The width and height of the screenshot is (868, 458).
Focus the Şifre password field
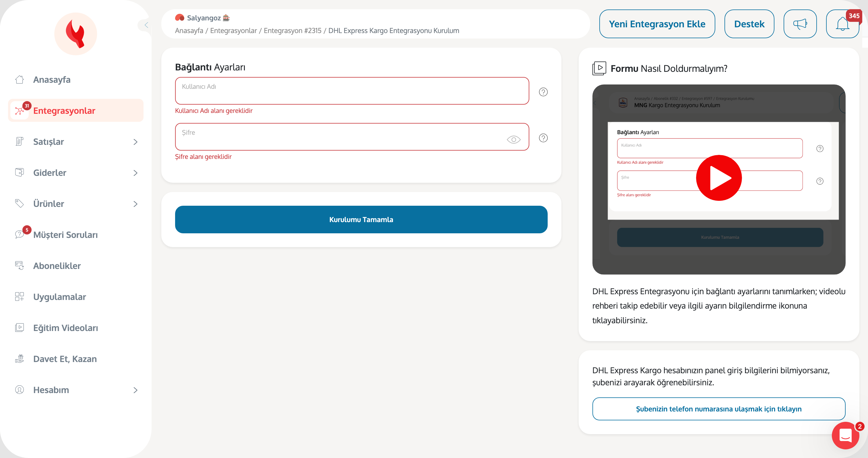coord(352,136)
